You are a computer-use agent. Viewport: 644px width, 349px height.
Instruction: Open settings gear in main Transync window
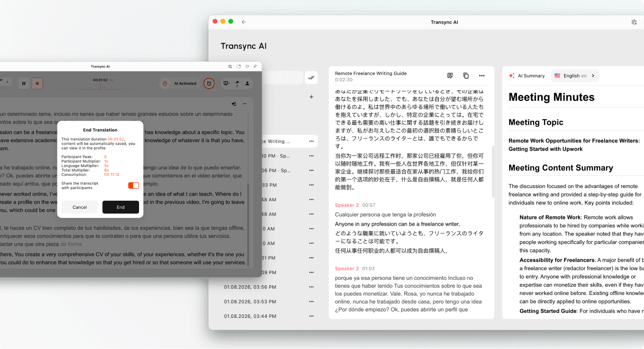634,22
